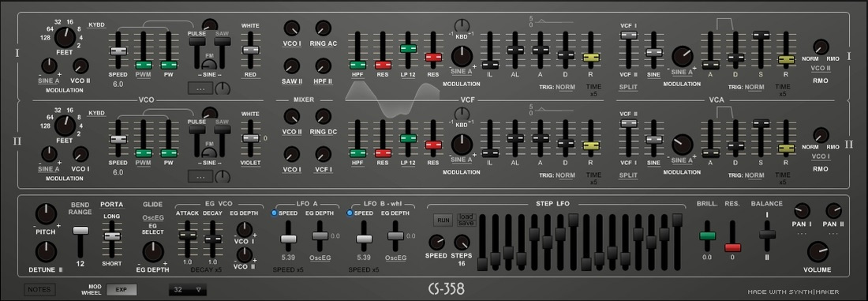Click the Step LFO load button
The height and width of the screenshot is (301, 868).
coord(466,216)
